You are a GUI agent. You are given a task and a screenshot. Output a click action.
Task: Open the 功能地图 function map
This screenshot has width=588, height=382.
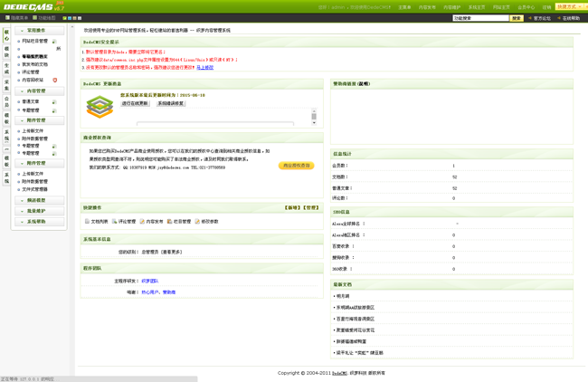pos(44,17)
